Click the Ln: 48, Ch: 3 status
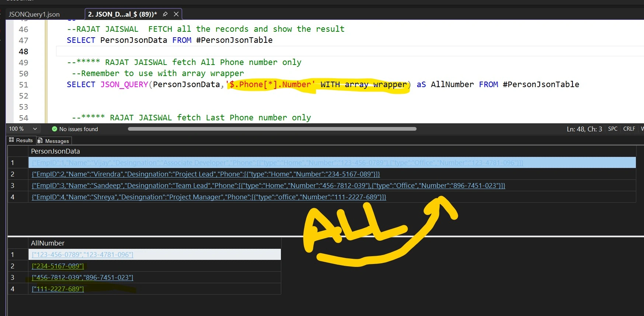The height and width of the screenshot is (316, 644). pos(584,129)
